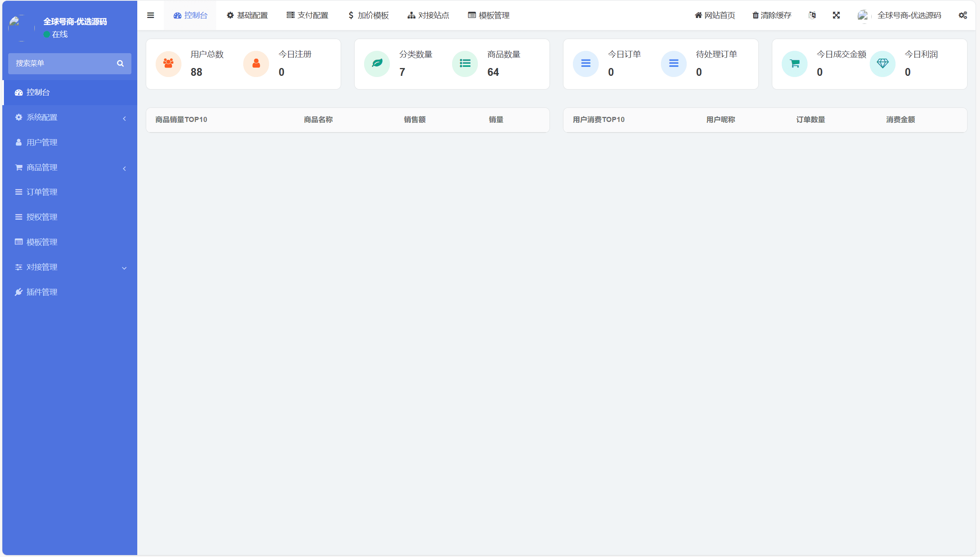Collapse the 对接管理 sidebar chevron
Screen dimensions: 980x557
click(124, 268)
